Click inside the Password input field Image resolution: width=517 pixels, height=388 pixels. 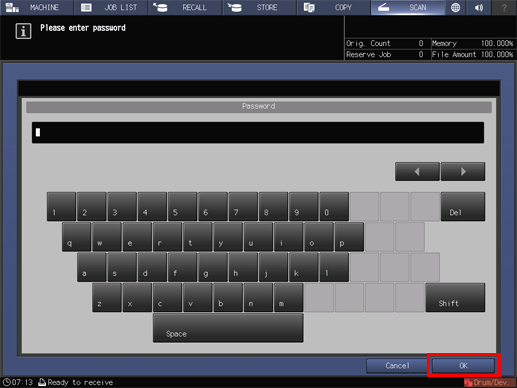coord(258,133)
